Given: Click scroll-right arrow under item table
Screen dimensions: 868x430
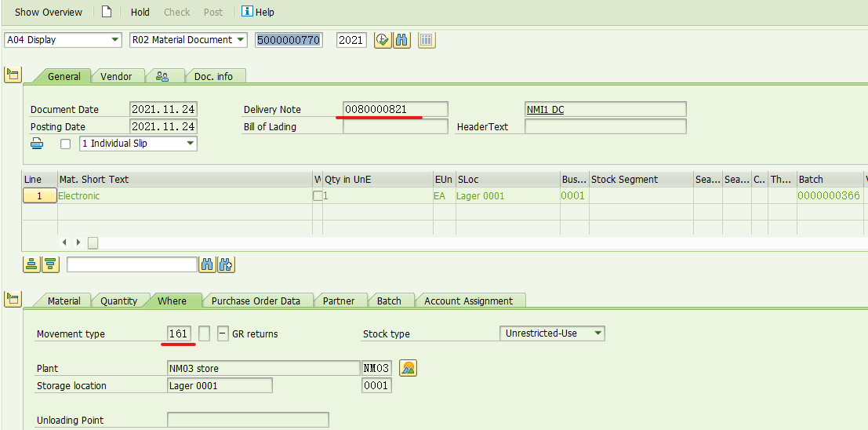Looking at the screenshot, I should pos(78,242).
